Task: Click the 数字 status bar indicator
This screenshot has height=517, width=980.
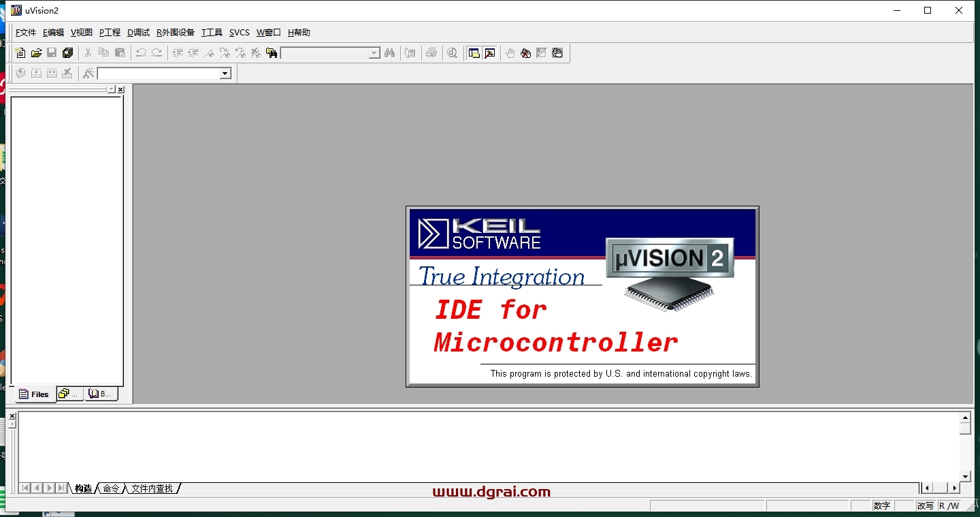Action: [882, 505]
